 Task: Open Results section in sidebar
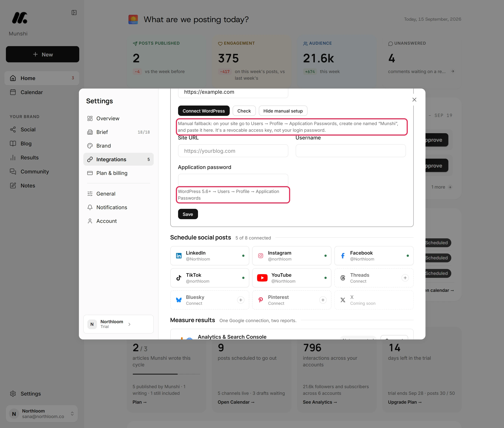pos(42,158)
